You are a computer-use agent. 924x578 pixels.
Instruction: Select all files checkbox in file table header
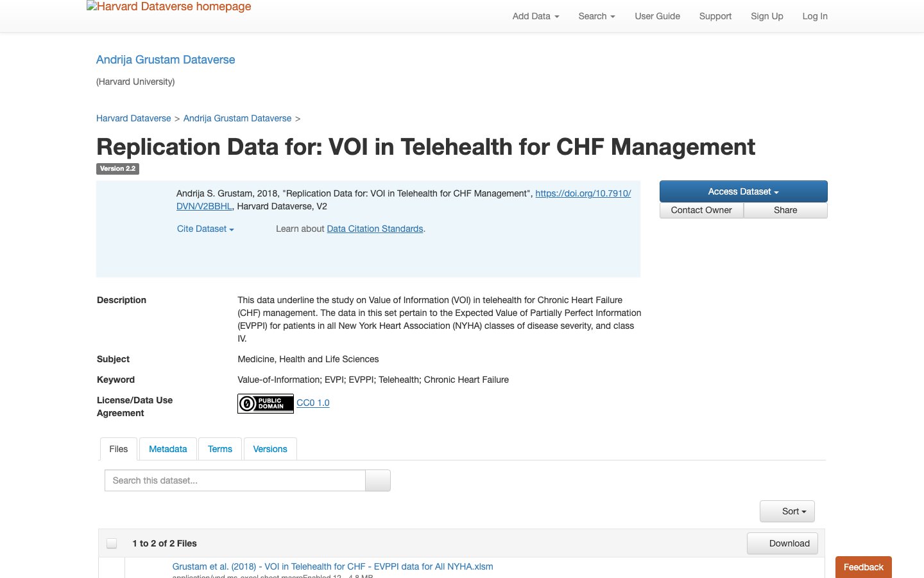pos(112,543)
